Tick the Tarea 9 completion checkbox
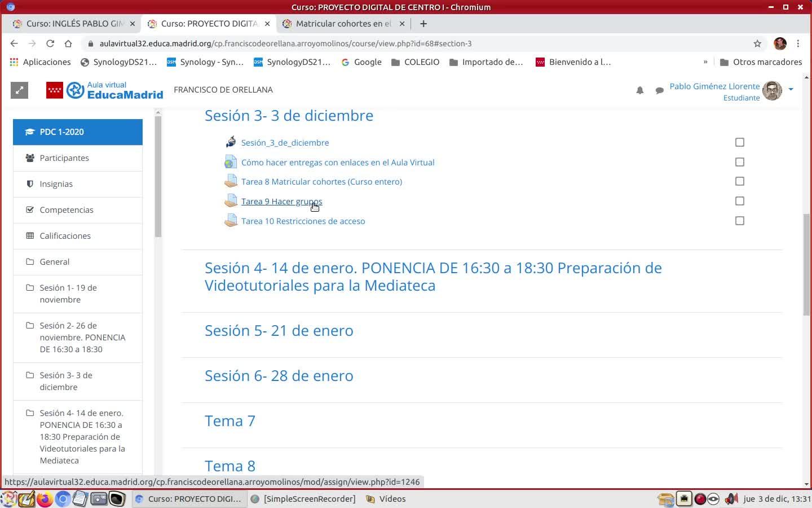 click(740, 201)
